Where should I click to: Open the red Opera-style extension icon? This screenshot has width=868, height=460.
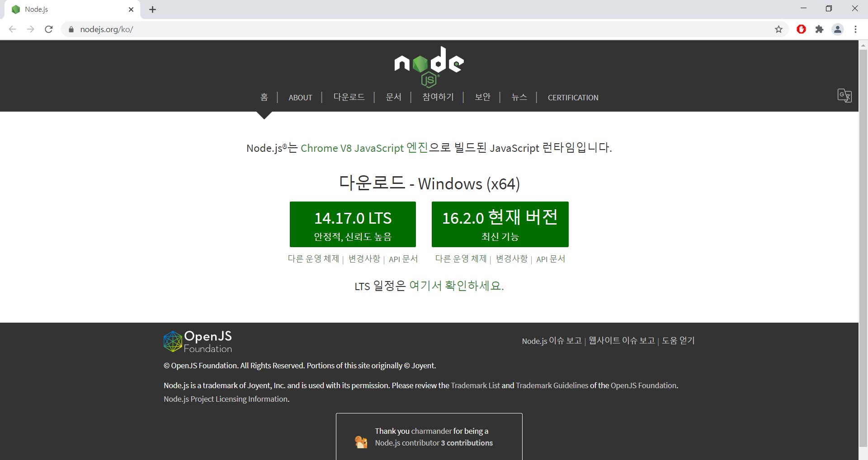801,29
